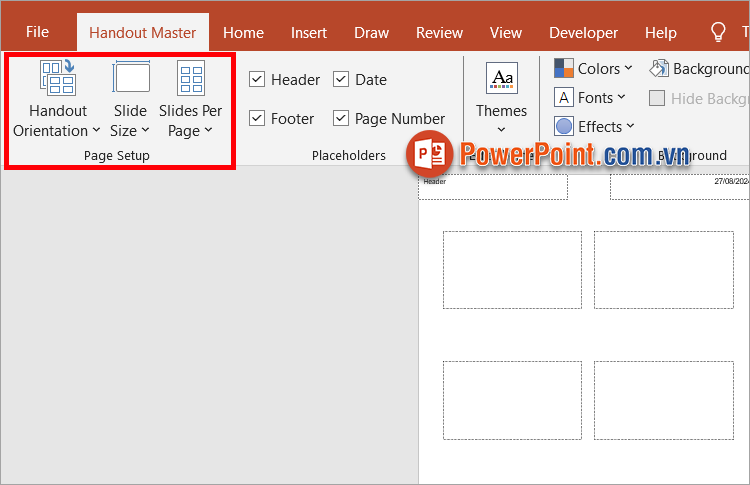This screenshot has width=750, height=485.
Task: Uncheck the Header placeholder checkbox
Action: point(257,79)
